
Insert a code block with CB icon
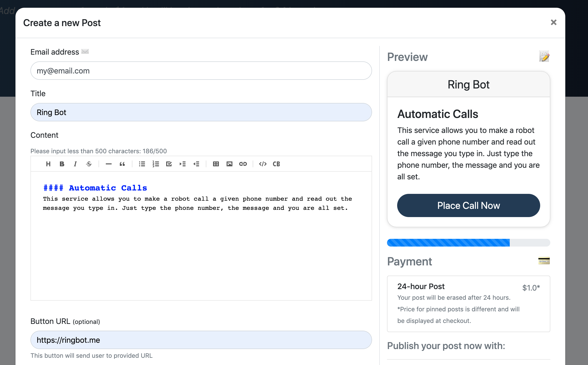pyautogui.click(x=276, y=164)
